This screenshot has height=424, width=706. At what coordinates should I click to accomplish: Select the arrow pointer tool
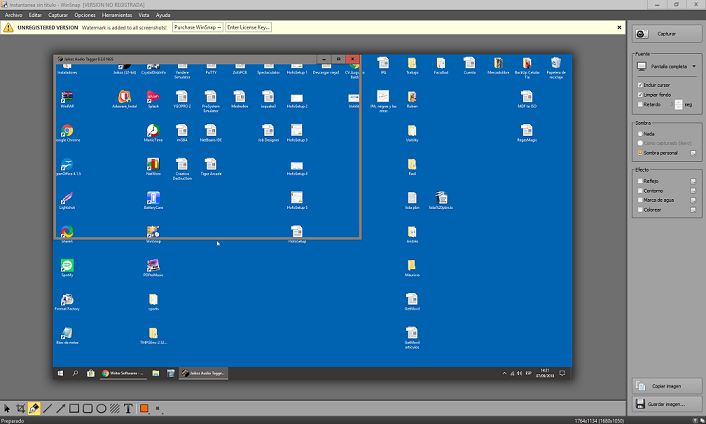coord(7,409)
